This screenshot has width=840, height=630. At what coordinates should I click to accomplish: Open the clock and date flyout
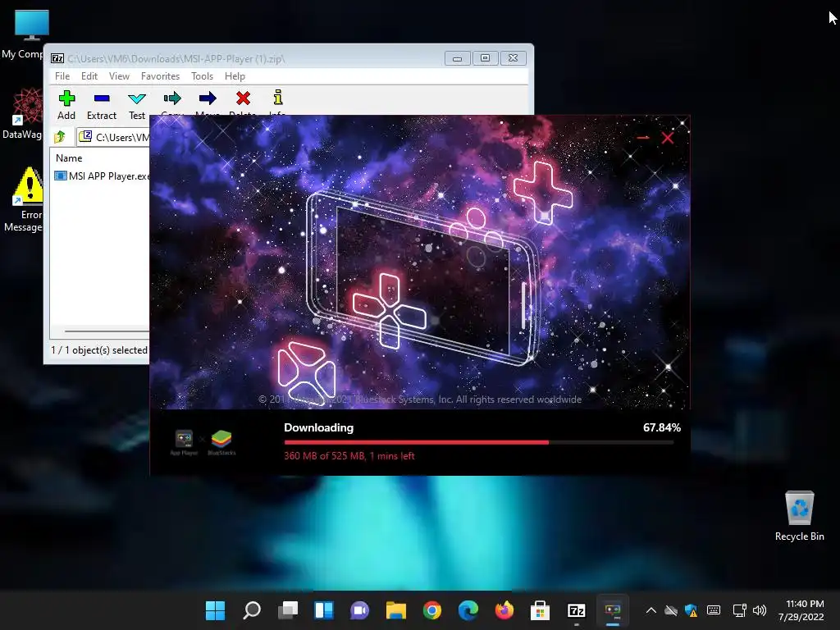point(801,610)
